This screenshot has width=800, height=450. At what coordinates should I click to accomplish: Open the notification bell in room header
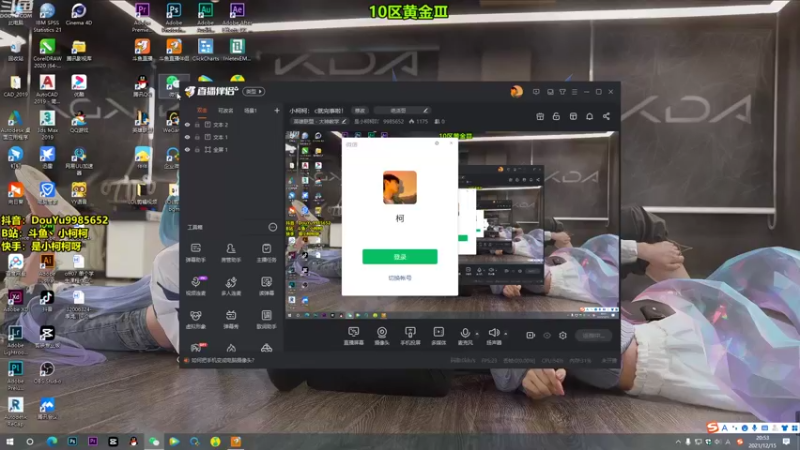pos(589,116)
